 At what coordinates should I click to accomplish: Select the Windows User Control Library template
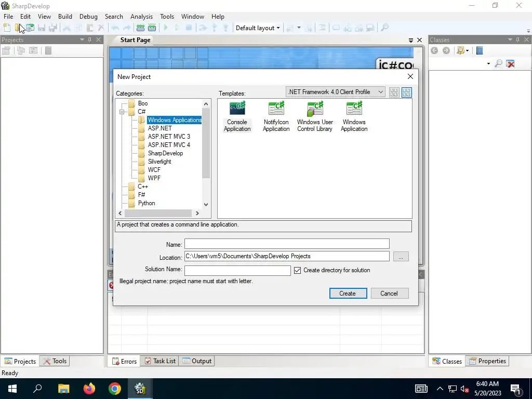[315, 116]
